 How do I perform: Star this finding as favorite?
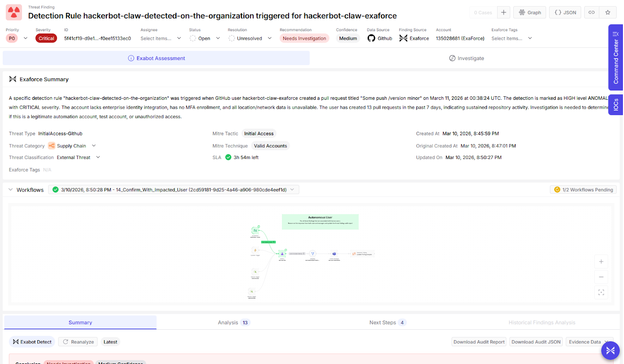(x=608, y=12)
